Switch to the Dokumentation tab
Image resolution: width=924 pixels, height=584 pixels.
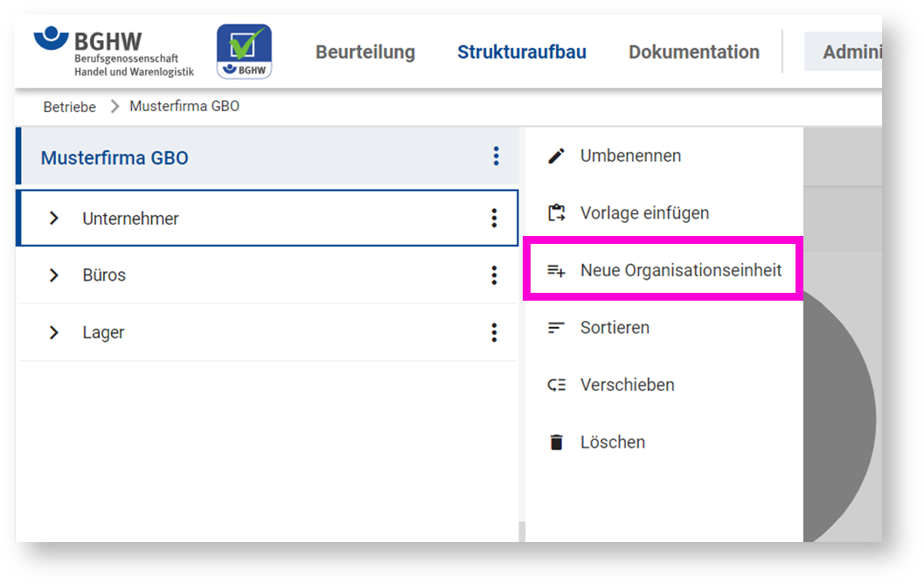[x=694, y=52]
